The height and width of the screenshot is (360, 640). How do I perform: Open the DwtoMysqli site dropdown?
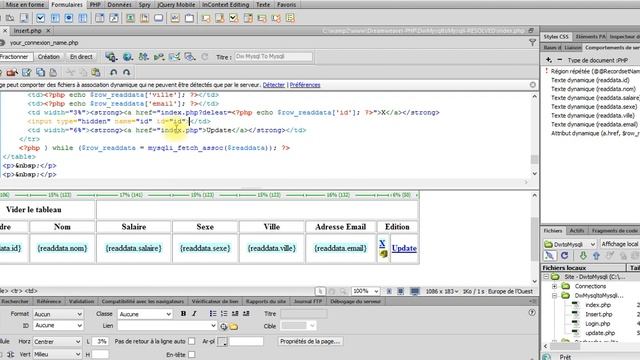pos(569,244)
